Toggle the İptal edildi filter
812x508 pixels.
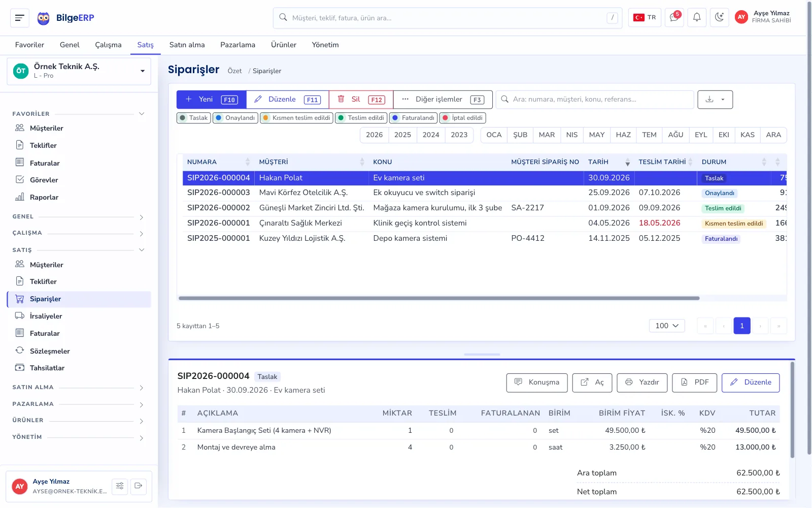pos(462,118)
